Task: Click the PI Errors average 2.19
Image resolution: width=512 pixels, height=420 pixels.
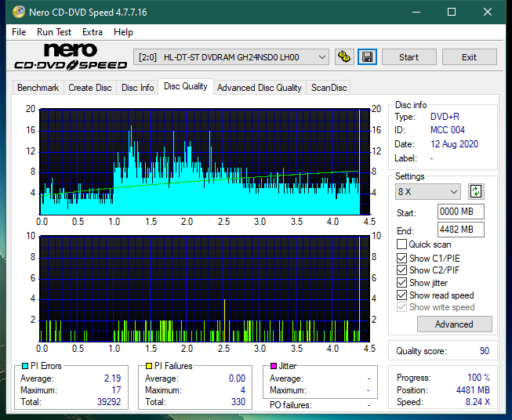Action: 113,378
